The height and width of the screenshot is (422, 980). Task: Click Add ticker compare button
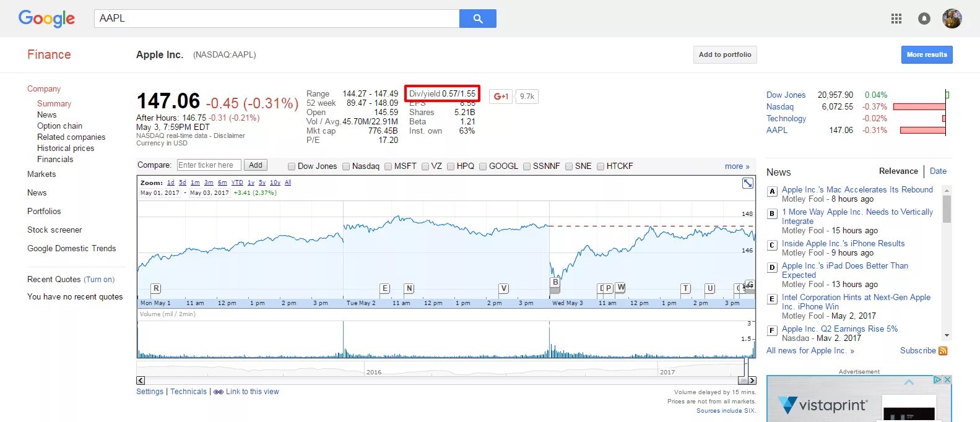256,165
